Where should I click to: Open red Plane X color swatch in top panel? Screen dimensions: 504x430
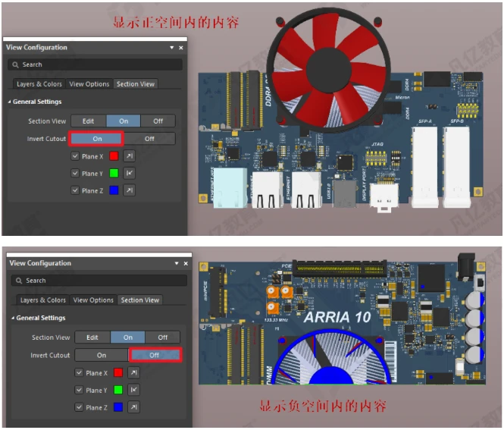pyautogui.click(x=114, y=156)
